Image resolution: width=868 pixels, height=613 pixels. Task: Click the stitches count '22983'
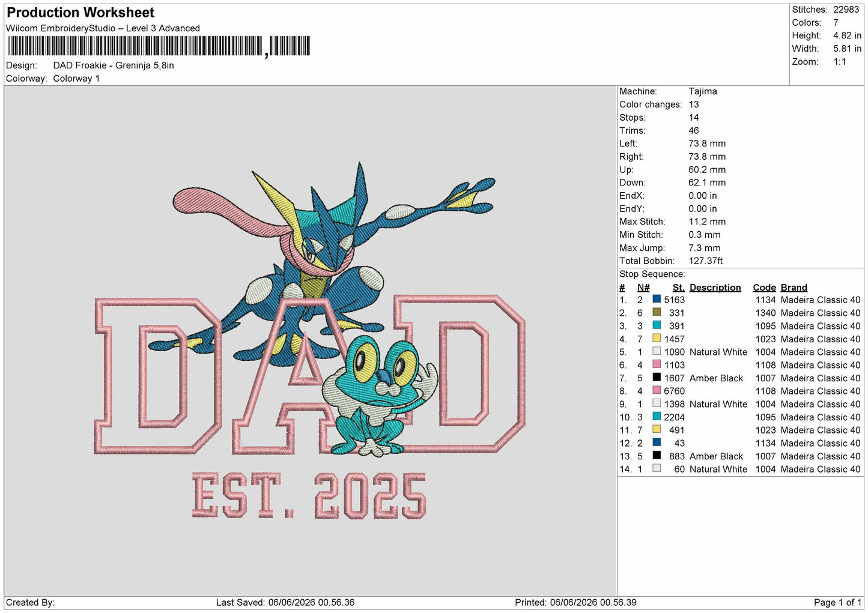pyautogui.click(x=846, y=10)
